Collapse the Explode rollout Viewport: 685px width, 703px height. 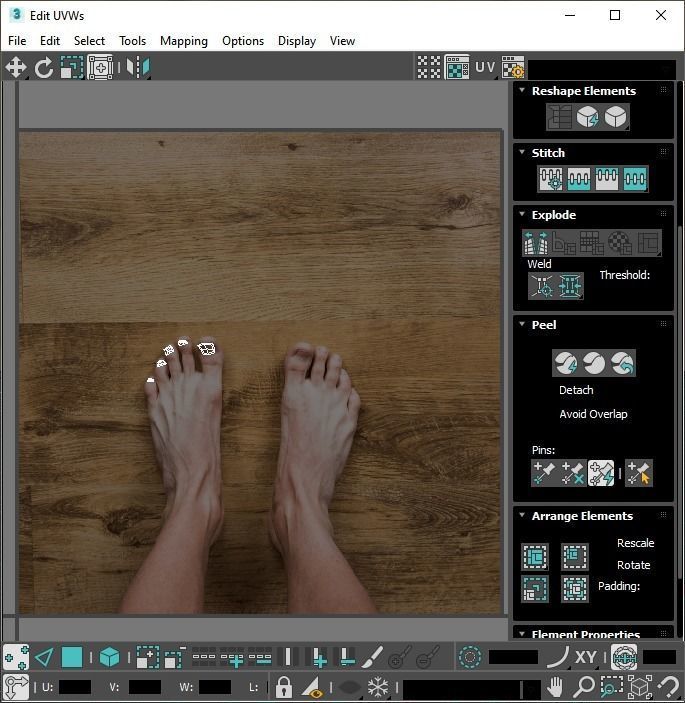(522, 214)
